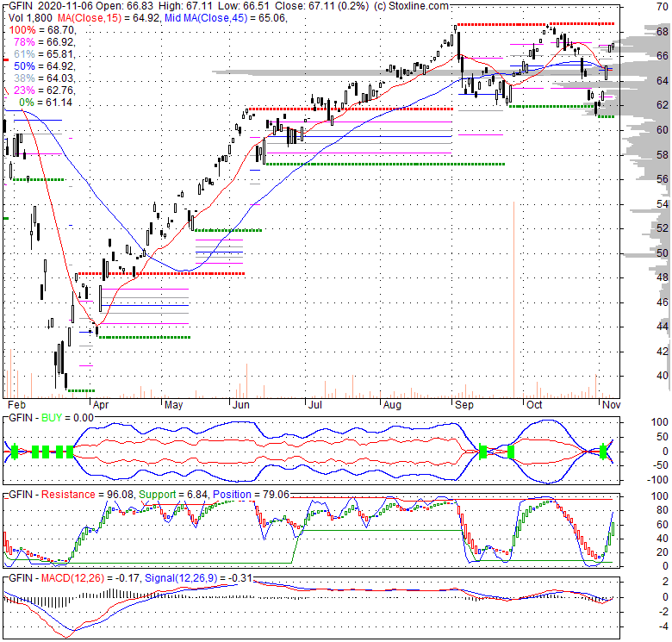Click the Apr month label on axis
Image resolution: width=672 pixels, height=642 pixels.
pyautogui.click(x=101, y=404)
